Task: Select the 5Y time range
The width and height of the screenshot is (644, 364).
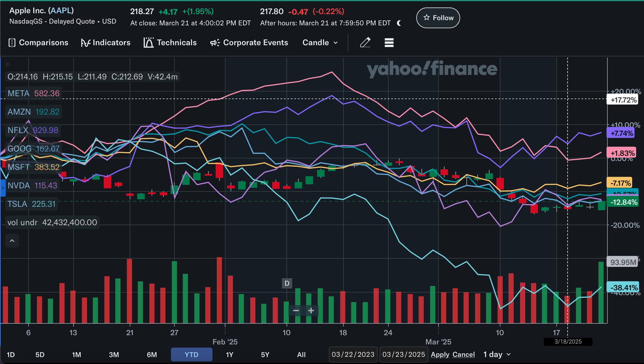Action: pos(265,355)
